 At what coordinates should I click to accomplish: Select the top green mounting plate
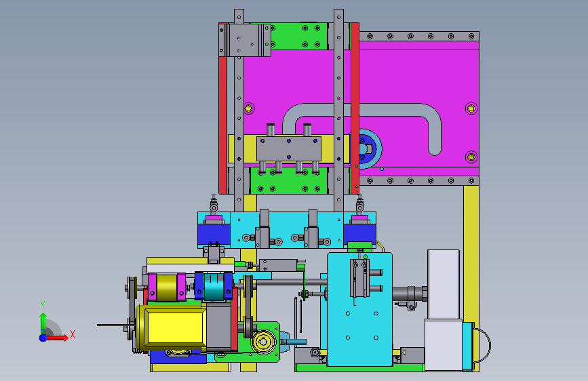click(x=299, y=36)
